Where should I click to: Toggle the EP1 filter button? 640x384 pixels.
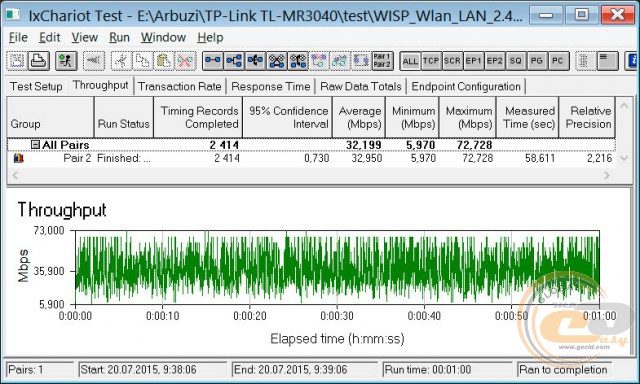pos(473,61)
